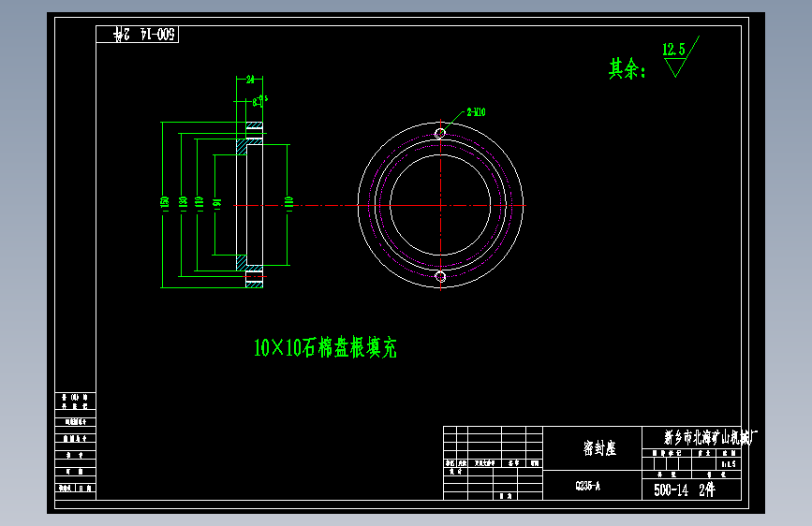Click the '密封座' part name in title block
The width and height of the screenshot is (812, 526).
pyautogui.click(x=599, y=447)
